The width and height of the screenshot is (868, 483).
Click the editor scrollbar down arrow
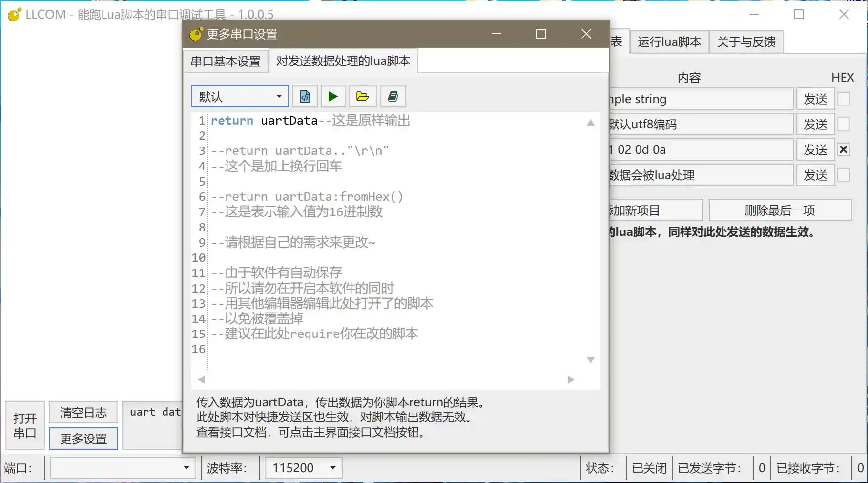point(591,360)
